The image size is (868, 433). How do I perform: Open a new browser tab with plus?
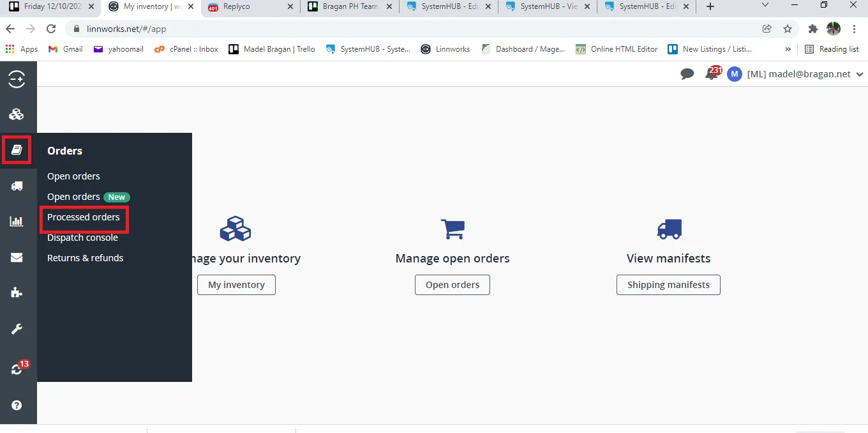(710, 6)
